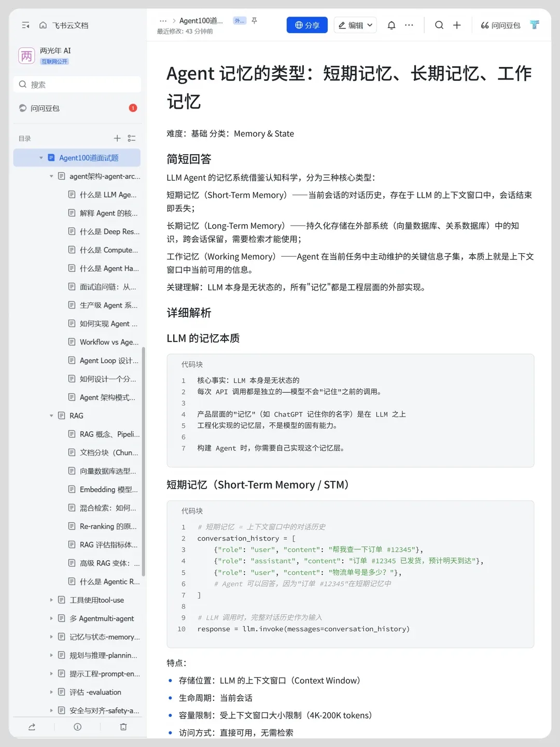Screen dimensions: 560x747
Task: Click the 外... tag next to the title
Action: 240,21
